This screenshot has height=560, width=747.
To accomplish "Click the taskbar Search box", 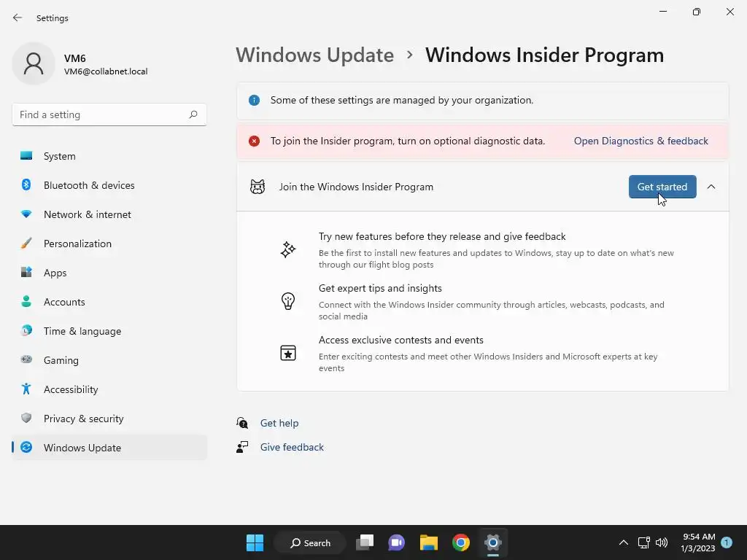I will [x=310, y=542].
